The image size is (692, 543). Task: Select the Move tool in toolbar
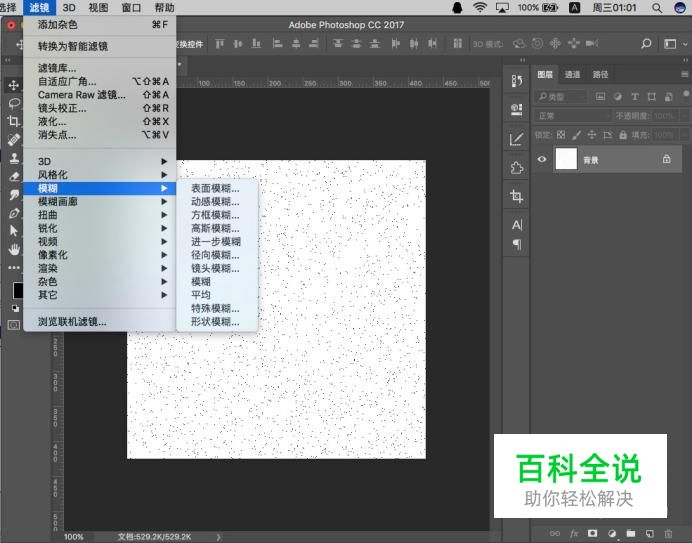(14, 85)
